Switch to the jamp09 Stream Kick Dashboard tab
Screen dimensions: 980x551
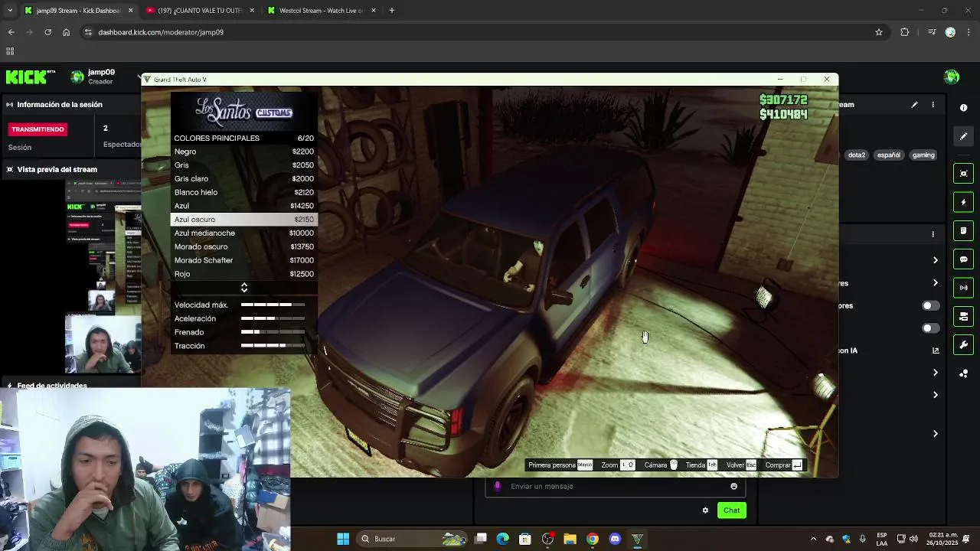point(78,11)
